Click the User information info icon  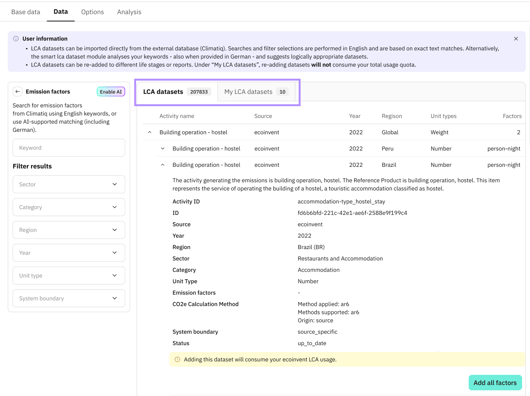tap(16, 39)
